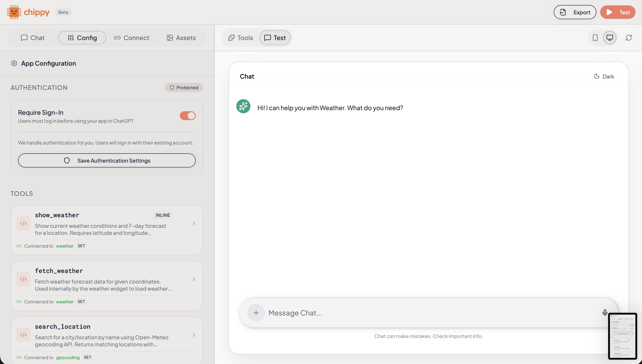Click the geocoding connection link

point(68,357)
